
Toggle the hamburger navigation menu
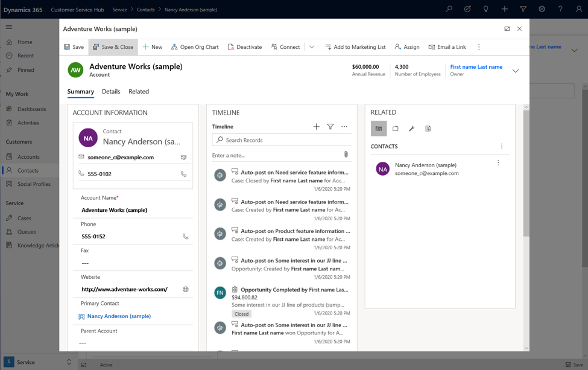pos(9,27)
